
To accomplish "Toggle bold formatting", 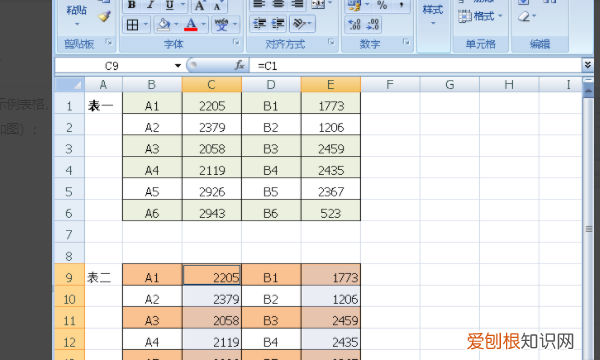I will [x=132, y=5].
